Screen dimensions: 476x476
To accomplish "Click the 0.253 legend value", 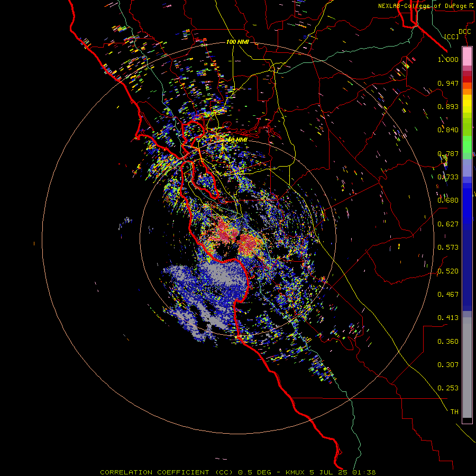I will point(448,388).
